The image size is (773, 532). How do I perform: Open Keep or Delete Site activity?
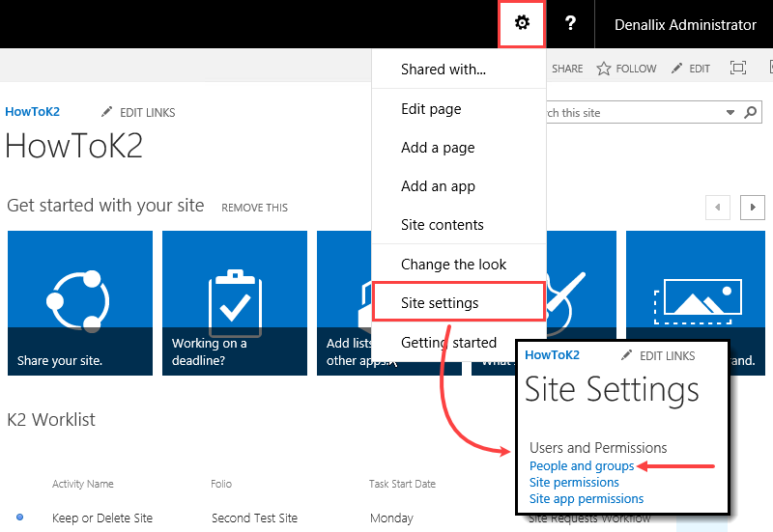pyautogui.click(x=102, y=518)
